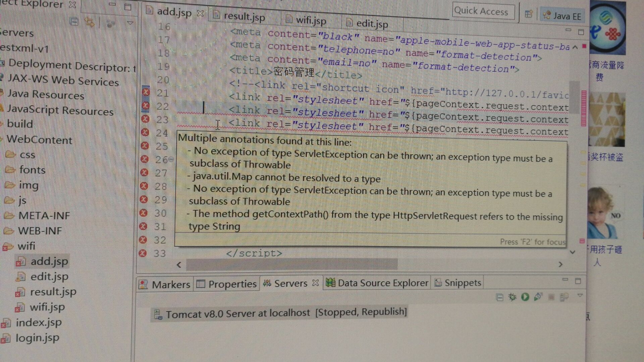Toggle Link with Editor in Project Explorer
This screenshot has height=362, width=644.
pyautogui.click(x=89, y=21)
